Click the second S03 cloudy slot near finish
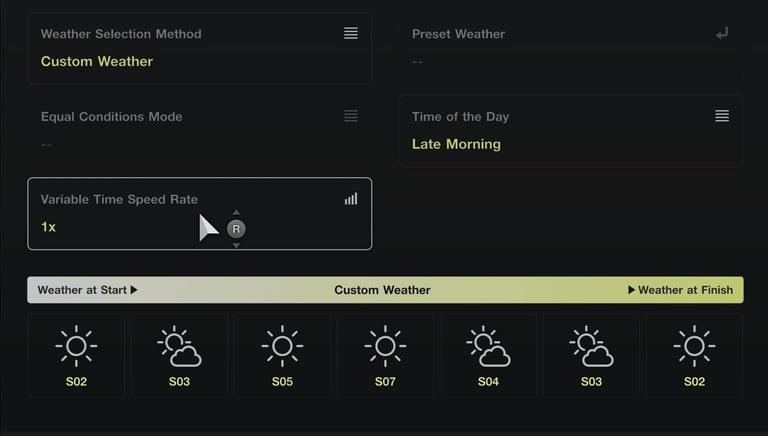768x436 pixels. click(x=591, y=355)
